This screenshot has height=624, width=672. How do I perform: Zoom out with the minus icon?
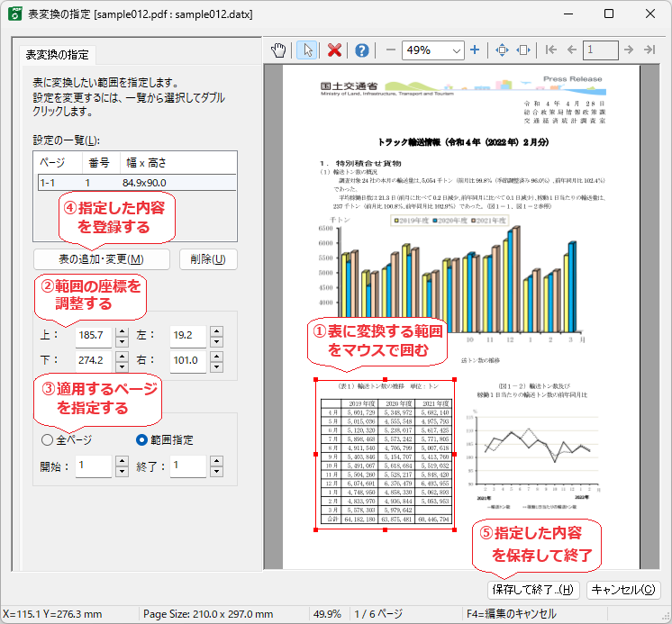click(x=390, y=50)
